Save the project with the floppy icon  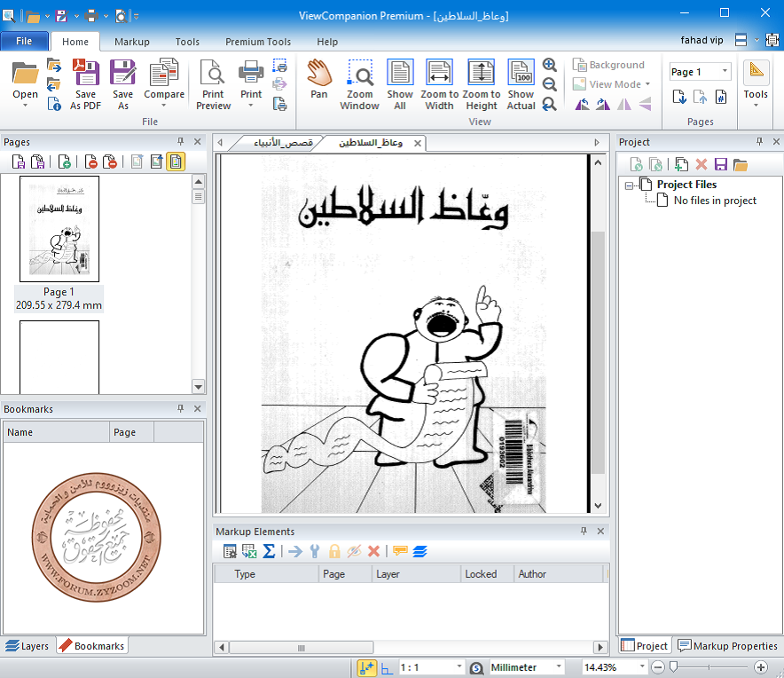click(x=720, y=165)
